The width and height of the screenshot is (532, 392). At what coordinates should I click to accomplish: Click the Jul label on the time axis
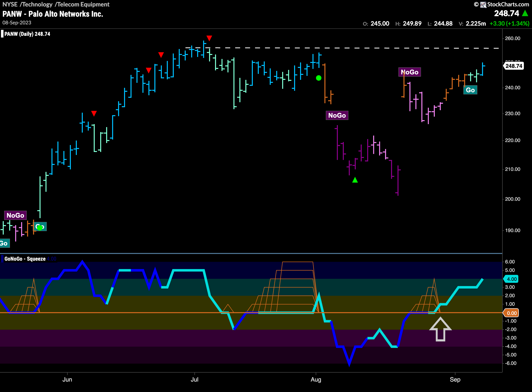click(194, 380)
